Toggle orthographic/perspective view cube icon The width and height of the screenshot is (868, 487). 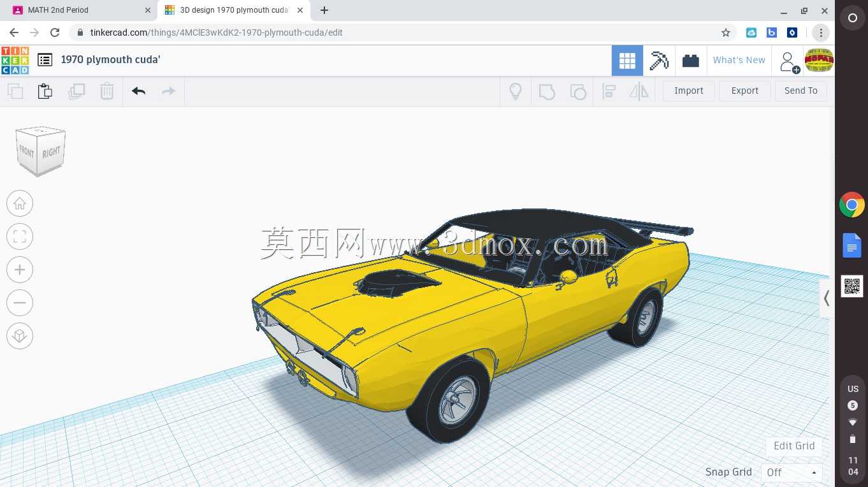point(20,336)
